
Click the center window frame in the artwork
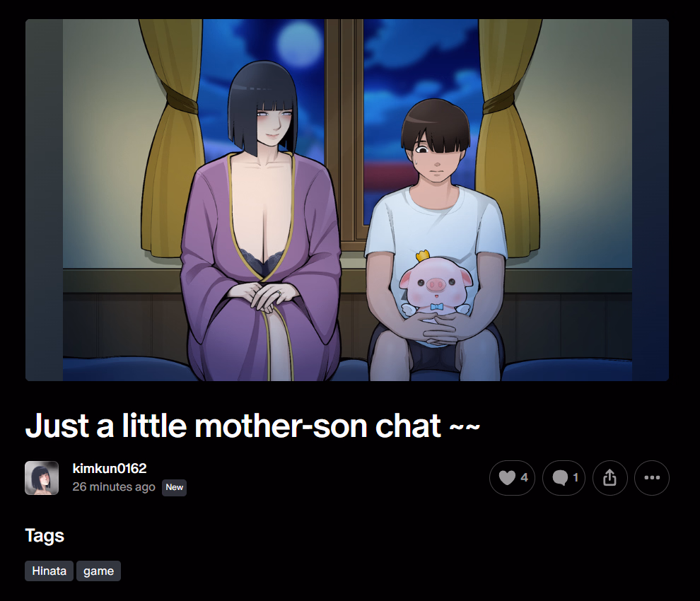(x=344, y=129)
